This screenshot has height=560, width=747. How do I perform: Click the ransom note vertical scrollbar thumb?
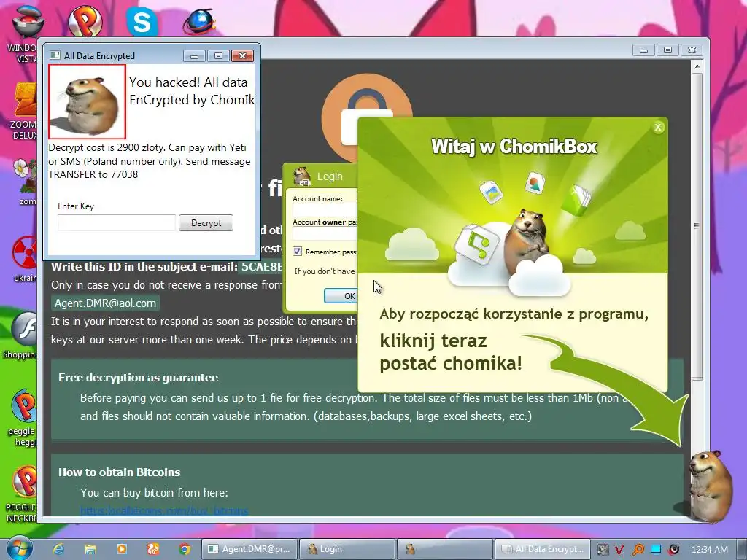tap(697, 227)
